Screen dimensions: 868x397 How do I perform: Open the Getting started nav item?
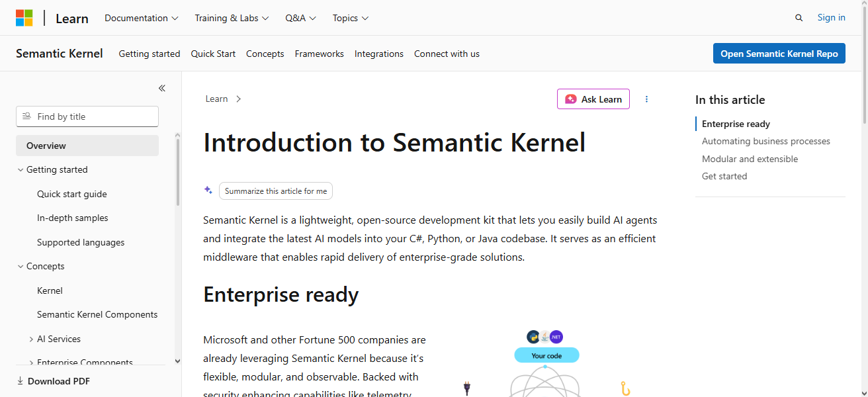(x=150, y=54)
